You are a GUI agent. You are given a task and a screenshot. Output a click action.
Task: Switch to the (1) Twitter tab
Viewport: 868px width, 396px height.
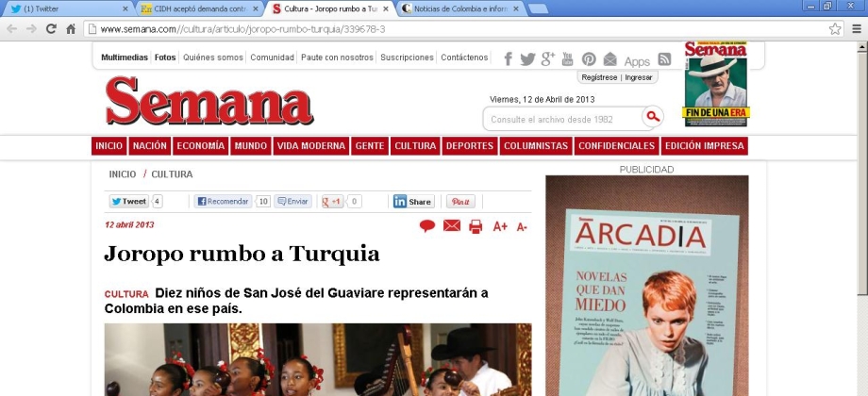[68, 8]
